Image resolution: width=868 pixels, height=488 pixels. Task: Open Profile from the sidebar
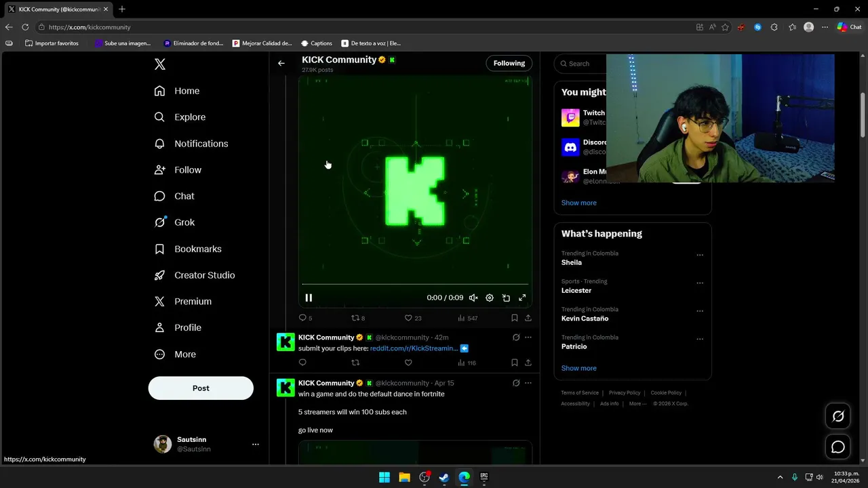click(178, 327)
